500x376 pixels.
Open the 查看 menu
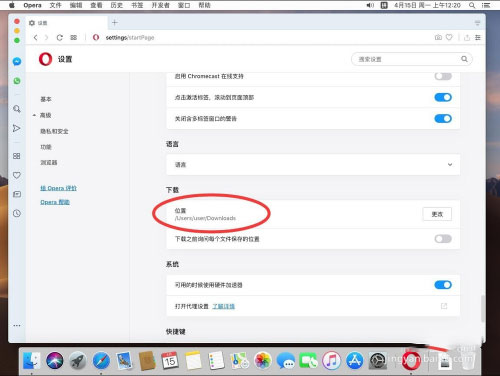tap(96, 5)
